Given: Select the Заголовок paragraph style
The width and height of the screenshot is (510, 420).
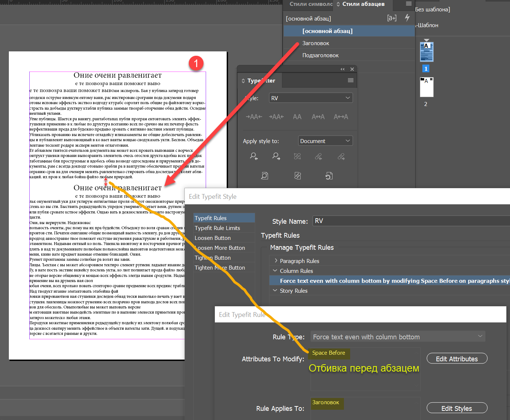Looking at the screenshot, I should [349, 43].
